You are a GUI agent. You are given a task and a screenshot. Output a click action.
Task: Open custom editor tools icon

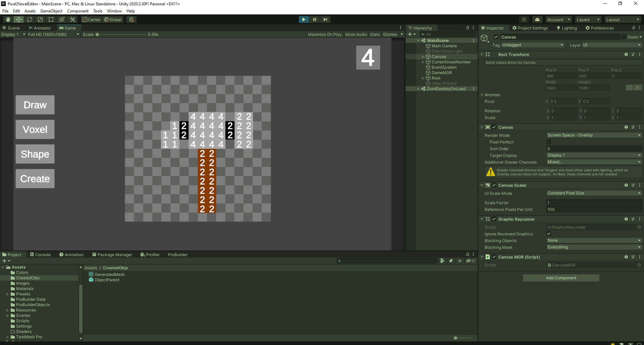click(72, 19)
